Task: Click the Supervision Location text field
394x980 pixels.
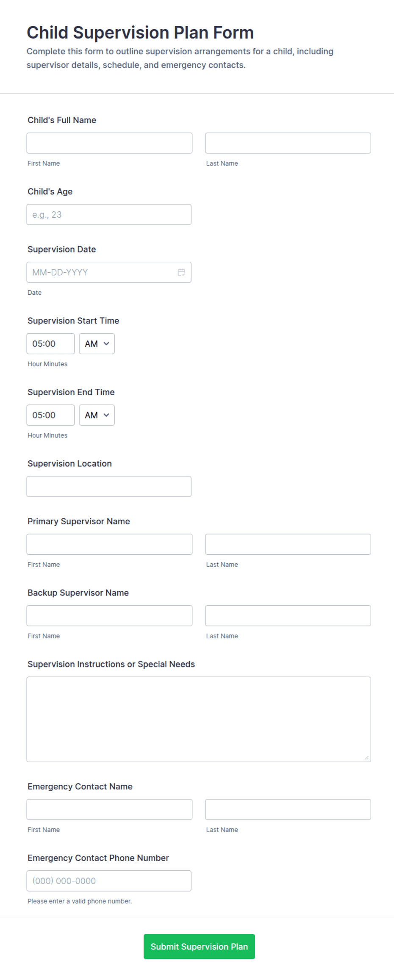Action: [x=109, y=486]
